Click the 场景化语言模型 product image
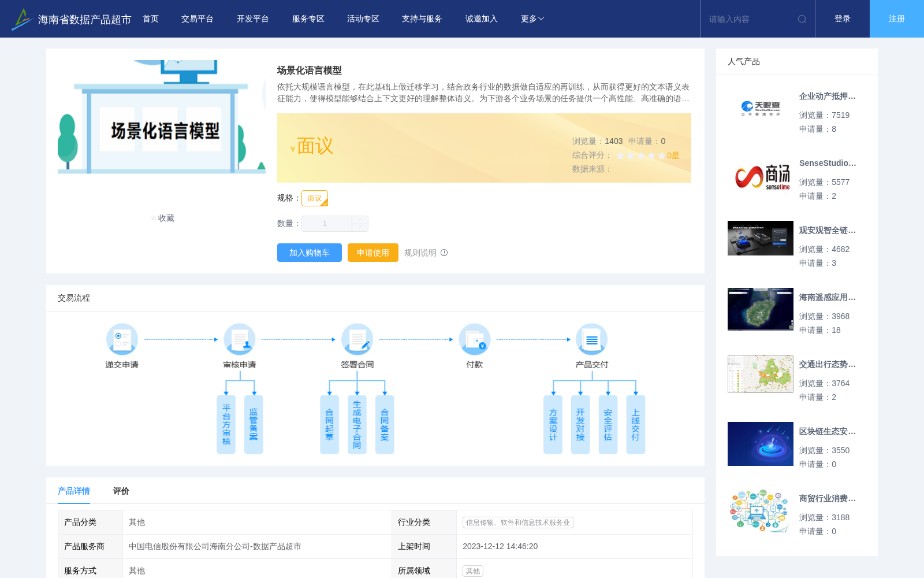The width and height of the screenshot is (924, 578). 162,117
